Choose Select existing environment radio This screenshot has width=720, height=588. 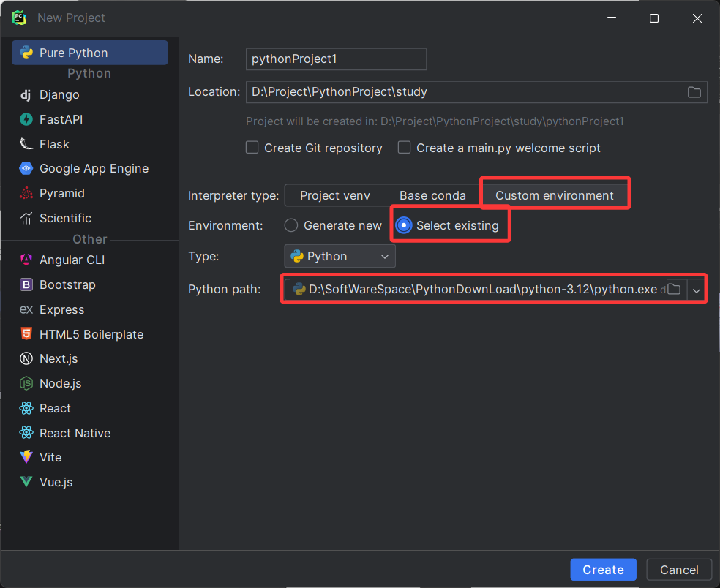pyautogui.click(x=404, y=225)
